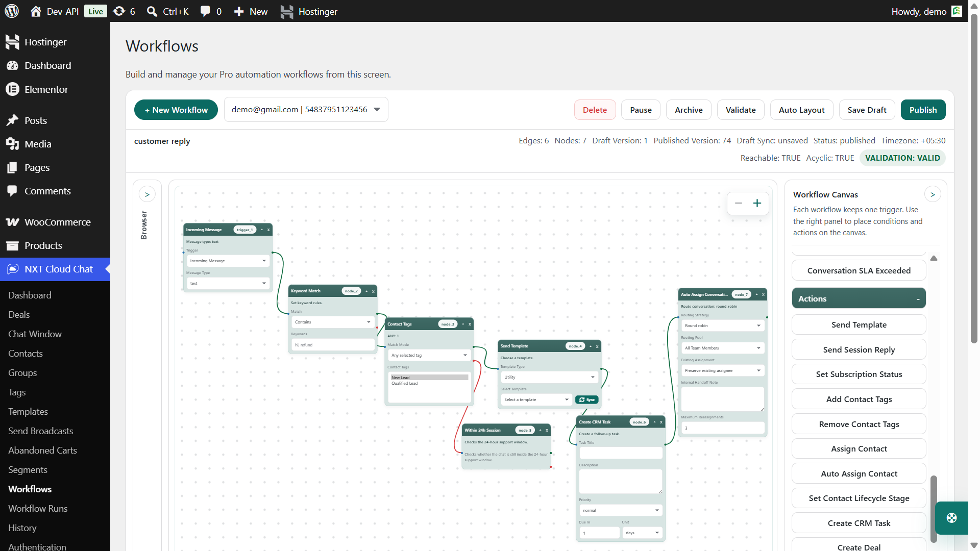Archive the workflow
The width and height of the screenshot is (980, 551).
689,110
